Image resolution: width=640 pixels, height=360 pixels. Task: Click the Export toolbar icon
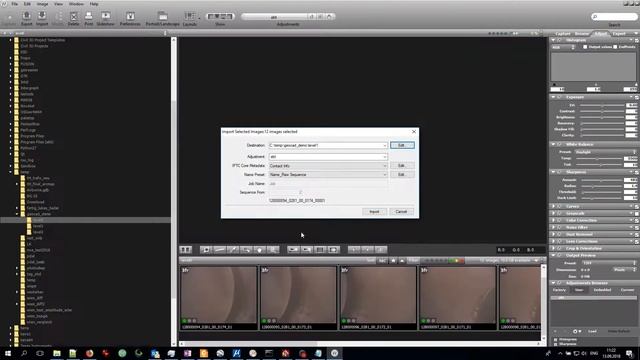[x=27, y=16]
